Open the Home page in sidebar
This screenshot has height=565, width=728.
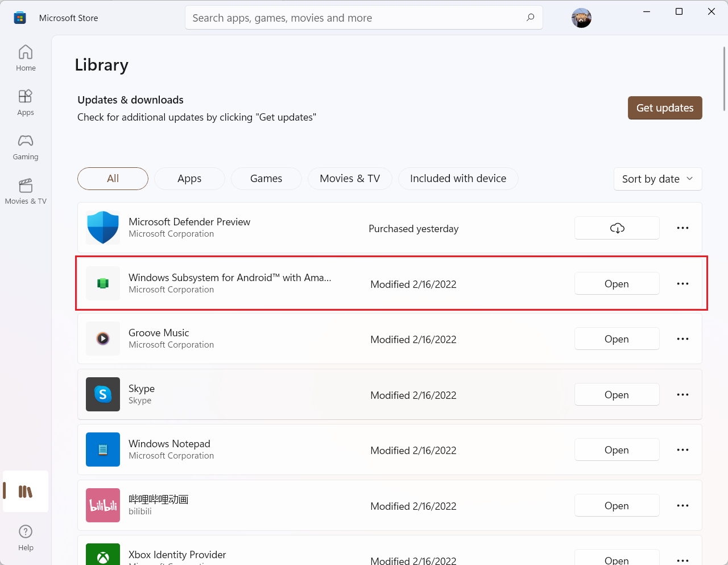26,58
